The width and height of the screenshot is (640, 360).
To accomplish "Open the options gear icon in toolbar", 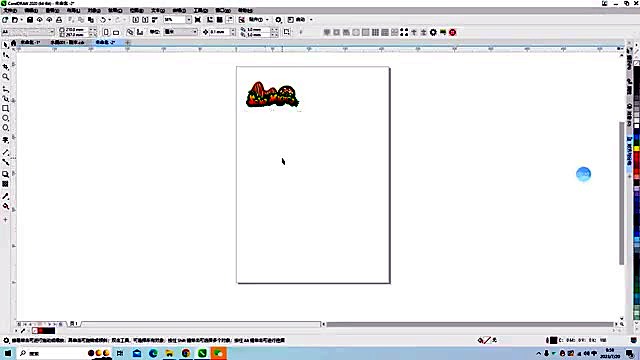I will point(278,20).
